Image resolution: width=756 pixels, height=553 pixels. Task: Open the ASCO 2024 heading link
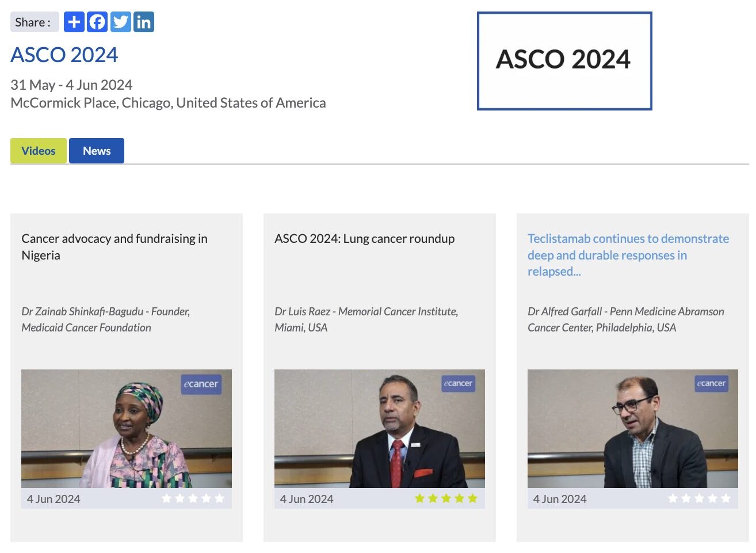pos(64,55)
